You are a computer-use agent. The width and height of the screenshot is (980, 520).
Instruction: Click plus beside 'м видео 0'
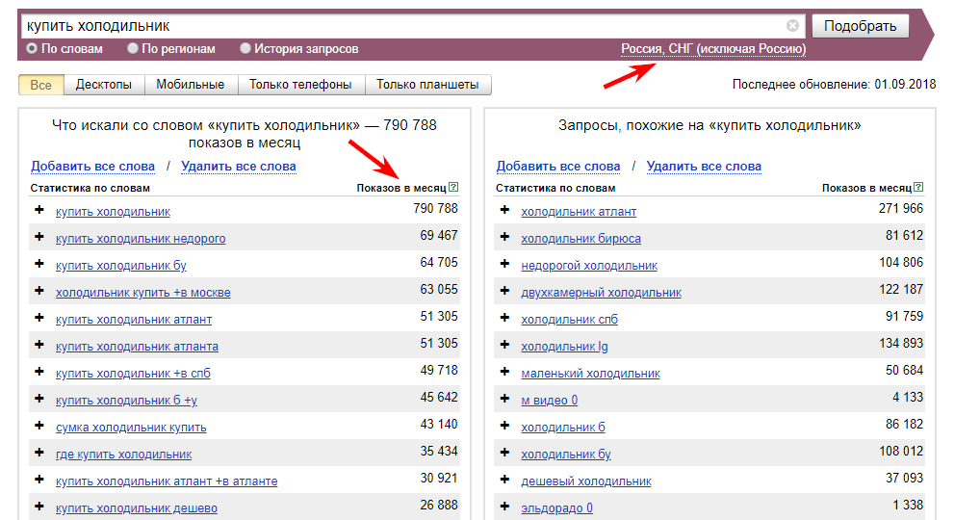tap(505, 398)
